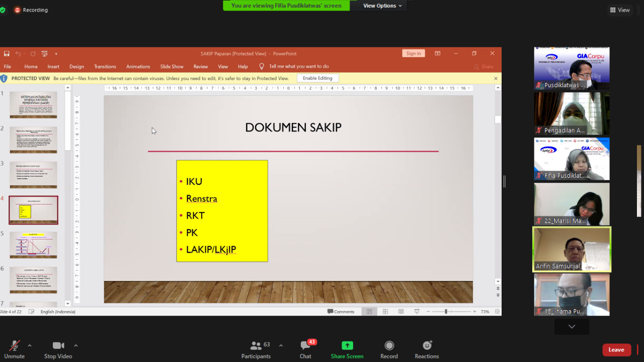The height and width of the screenshot is (362, 644).
Task: Start slideshow from beginning via Quick Access icon
Action: pos(44,53)
